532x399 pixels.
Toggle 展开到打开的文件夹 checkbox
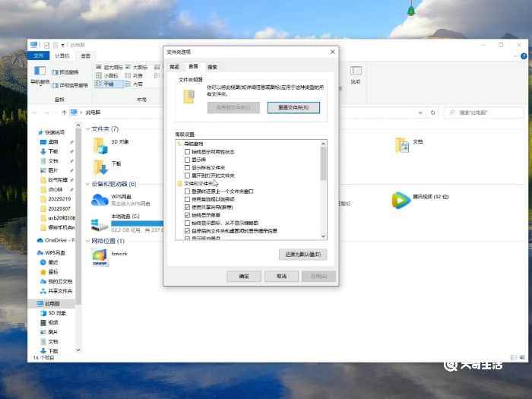point(187,176)
